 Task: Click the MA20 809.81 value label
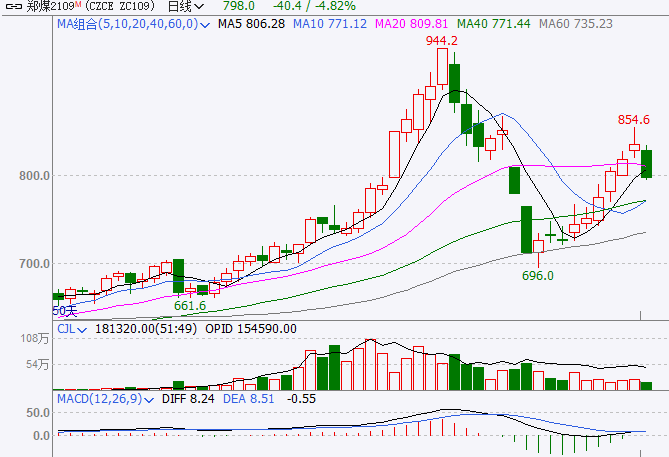pyautogui.click(x=411, y=24)
